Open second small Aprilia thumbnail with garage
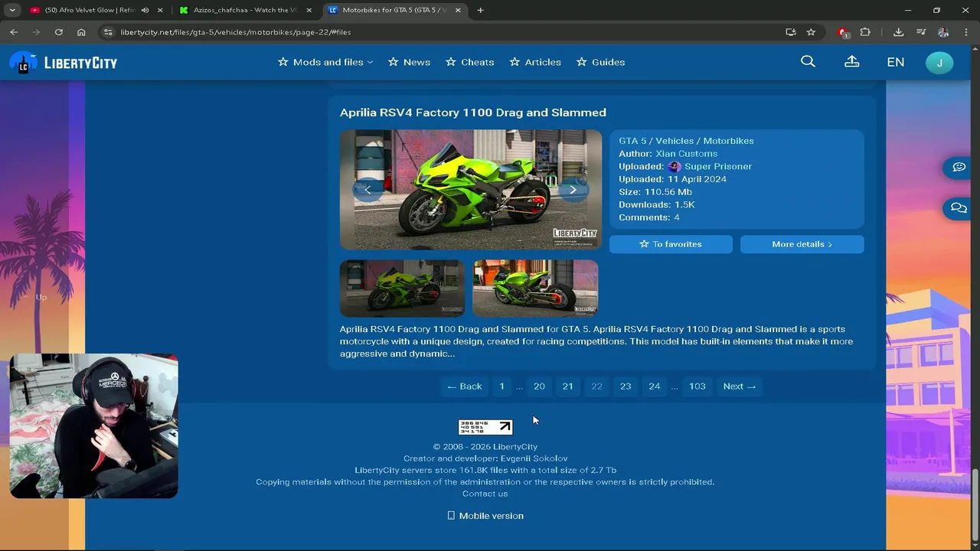 pos(535,289)
